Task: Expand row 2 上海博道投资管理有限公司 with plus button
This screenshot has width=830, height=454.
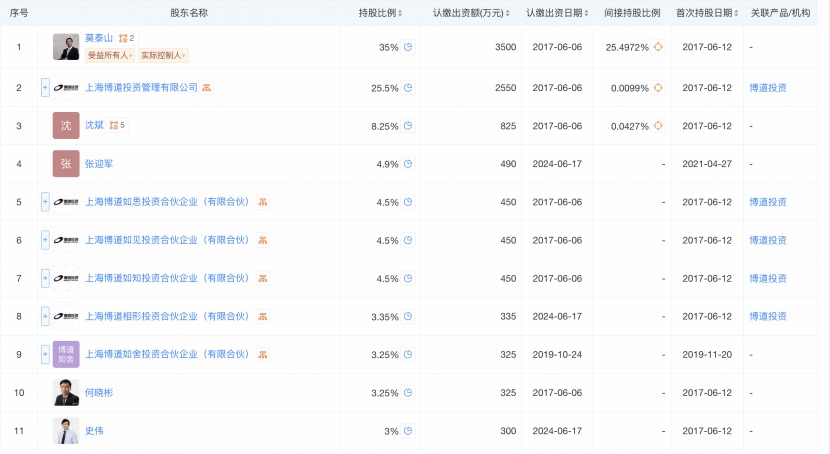Action: click(45, 88)
